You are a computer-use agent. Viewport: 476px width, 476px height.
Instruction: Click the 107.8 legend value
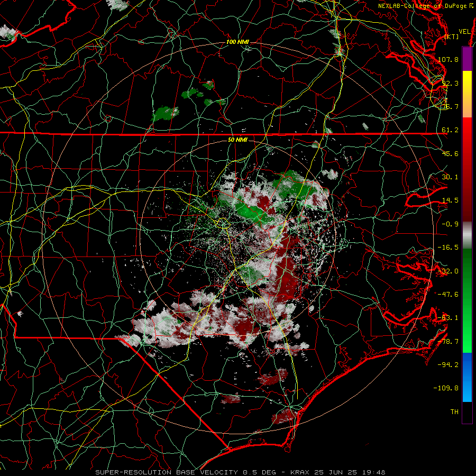(x=448, y=59)
